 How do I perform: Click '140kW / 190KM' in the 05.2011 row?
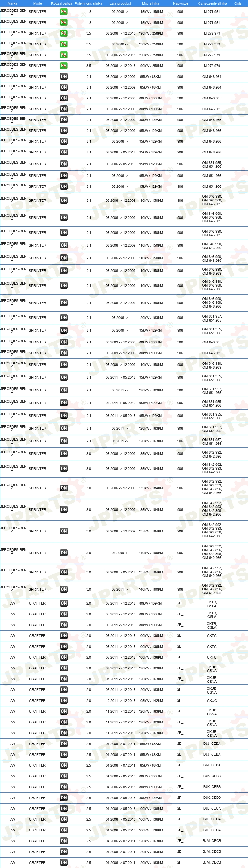(x=151, y=590)
